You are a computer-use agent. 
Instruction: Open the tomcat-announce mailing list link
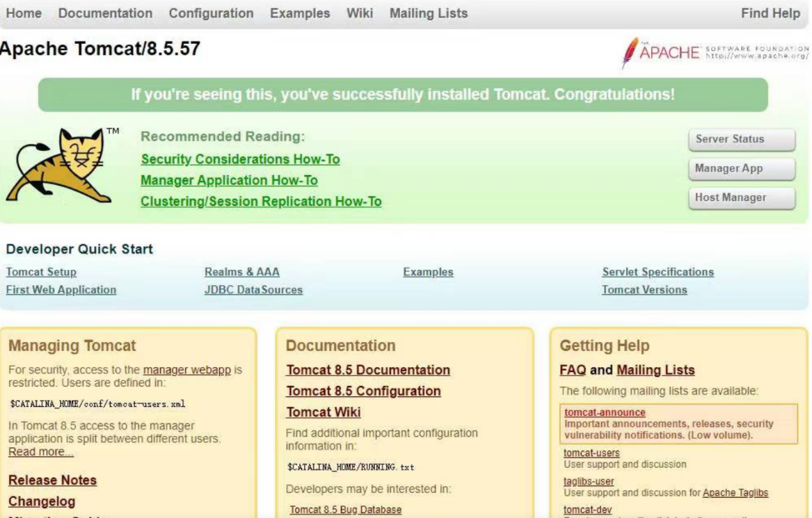point(605,412)
